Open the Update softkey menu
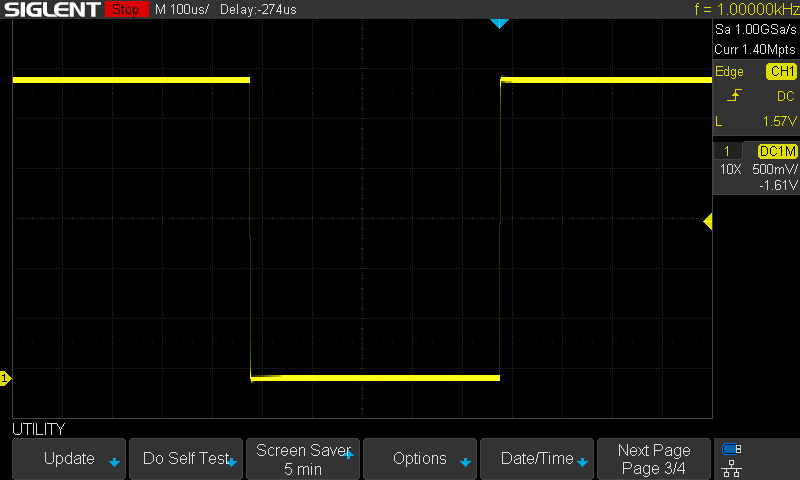This screenshot has height=480, width=800. coord(69,459)
